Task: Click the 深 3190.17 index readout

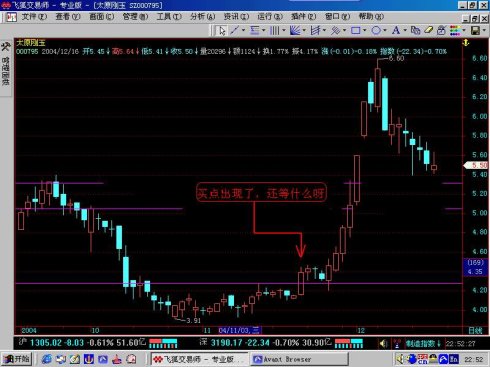Action: coord(266,343)
